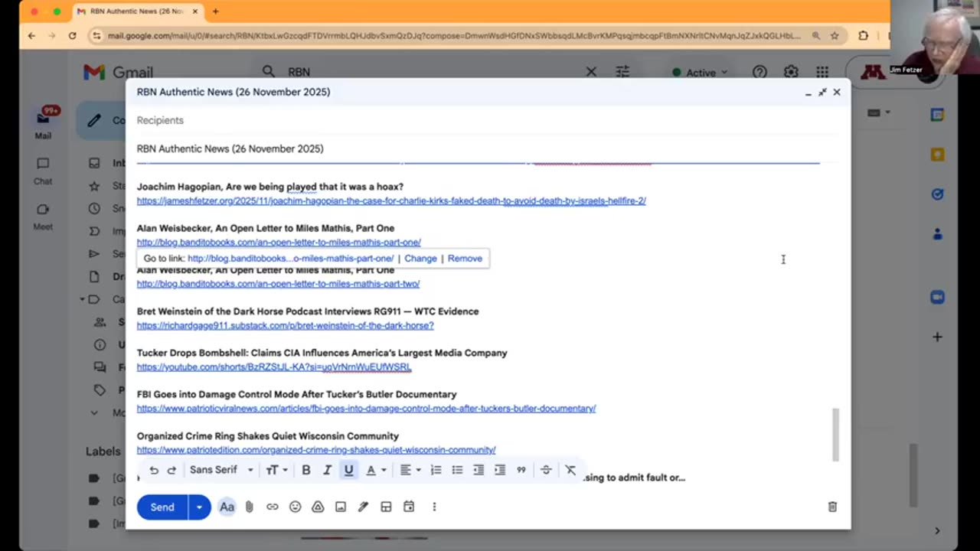Image resolution: width=980 pixels, height=551 pixels.
Task: Toggle the formatting options bar
Action: click(227, 507)
